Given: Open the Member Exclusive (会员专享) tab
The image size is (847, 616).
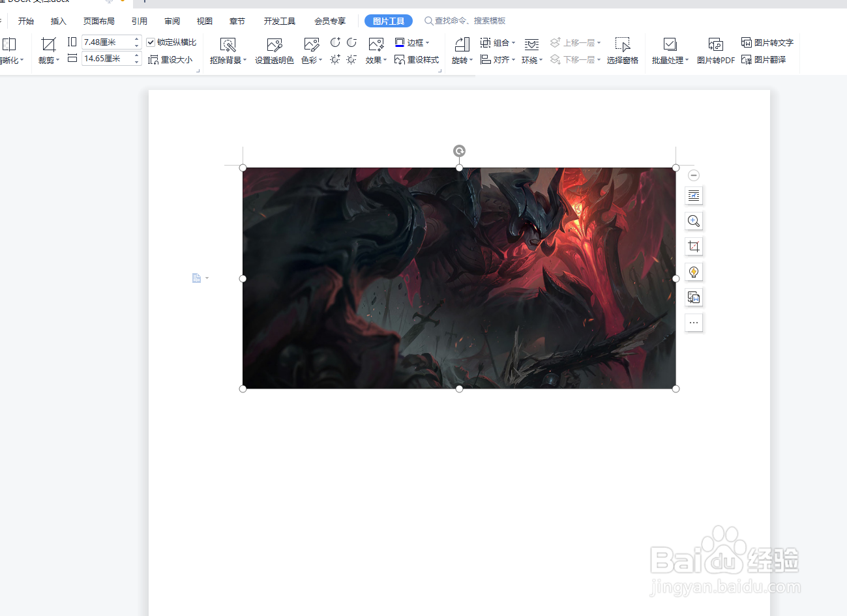Looking at the screenshot, I should click(330, 21).
